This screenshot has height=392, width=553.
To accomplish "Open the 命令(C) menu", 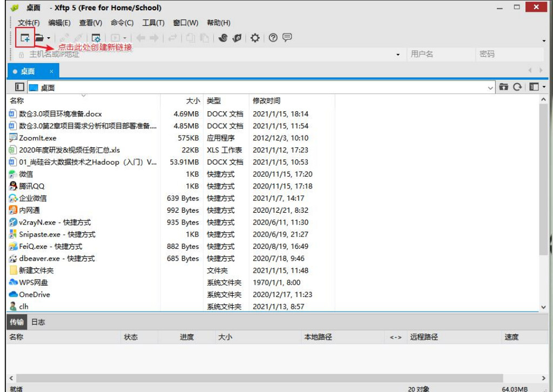I will [x=122, y=23].
